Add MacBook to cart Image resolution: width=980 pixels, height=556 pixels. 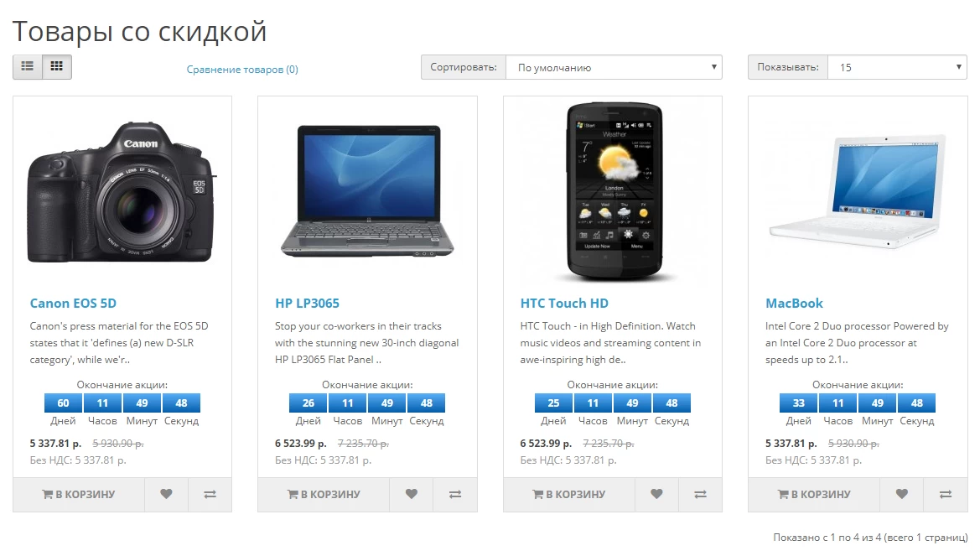pyautogui.click(x=814, y=494)
